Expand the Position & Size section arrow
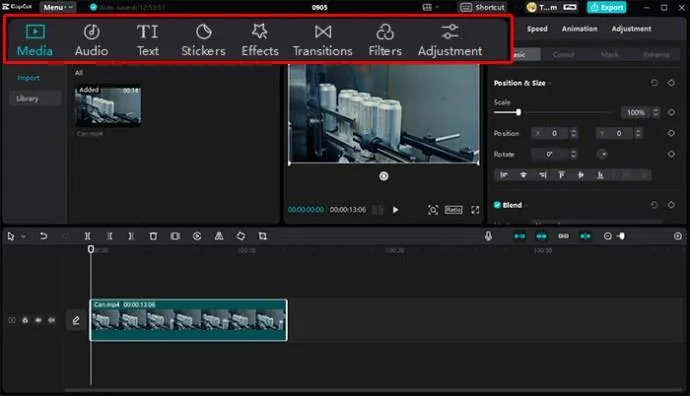 tap(550, 83)
